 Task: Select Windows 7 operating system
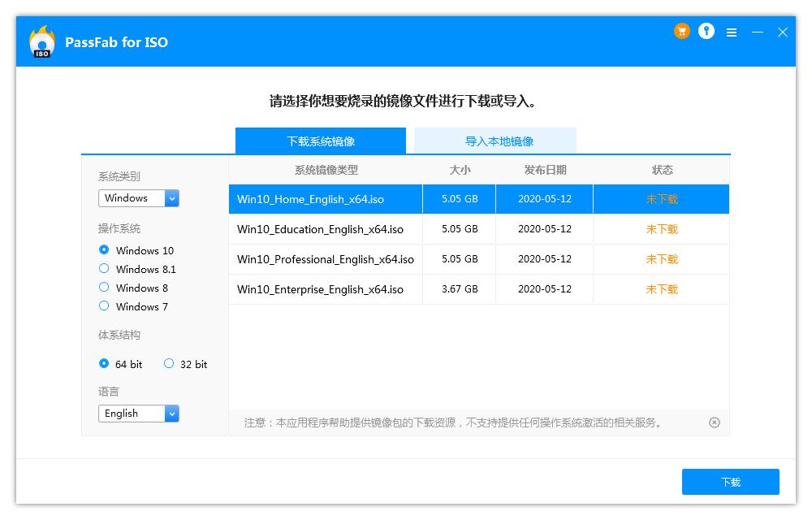(x=104, y=306)
